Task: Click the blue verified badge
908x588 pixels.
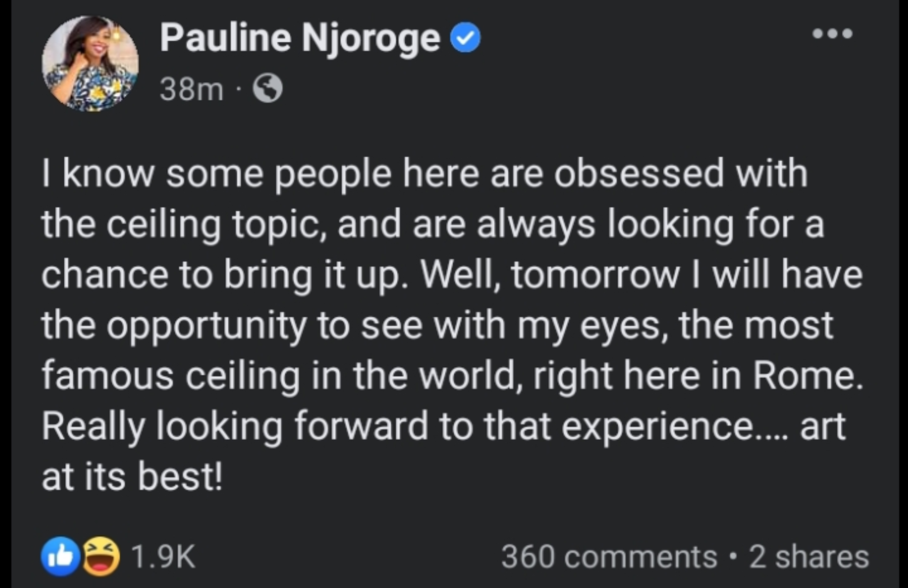Action: [x=466, y=39]
